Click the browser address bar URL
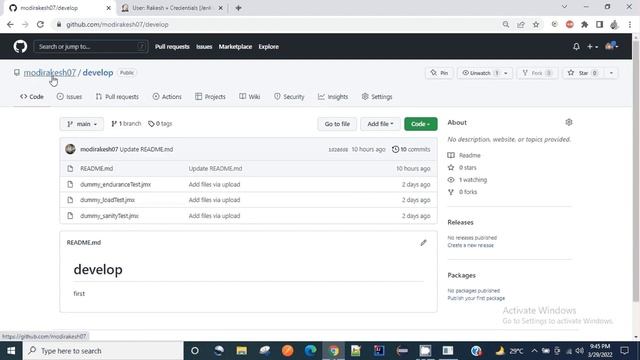640x360 pixels. (117, 24)
